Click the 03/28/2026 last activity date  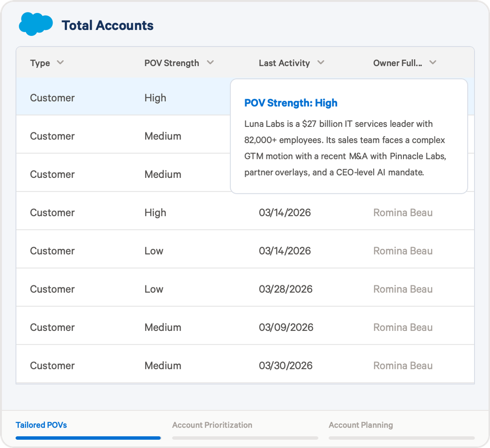click(285, 289)
